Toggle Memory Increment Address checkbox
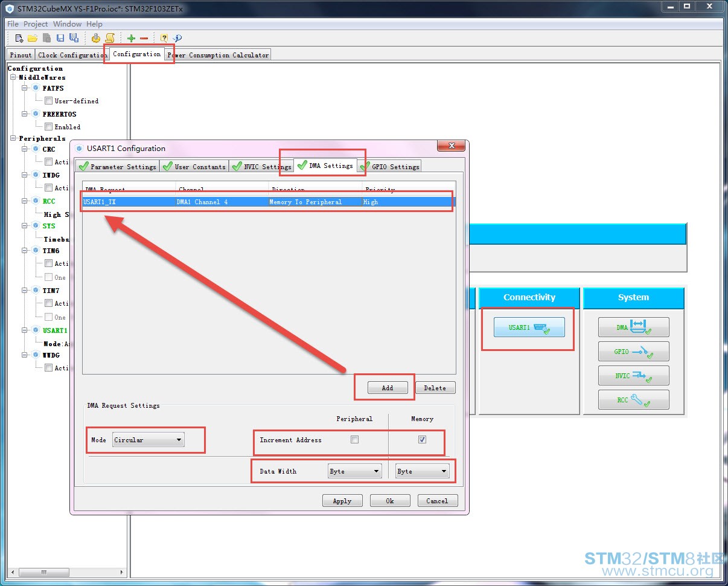 [x=422, y=440]
